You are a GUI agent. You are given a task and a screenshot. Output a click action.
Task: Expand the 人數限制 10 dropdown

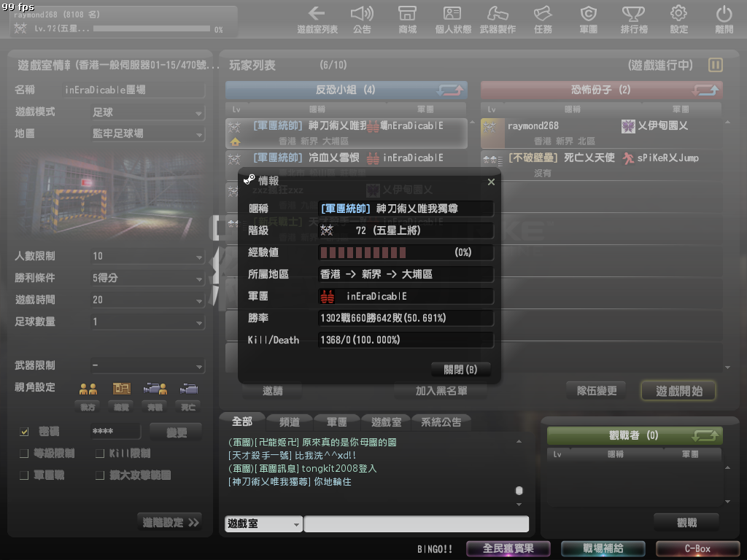[147, 256]
